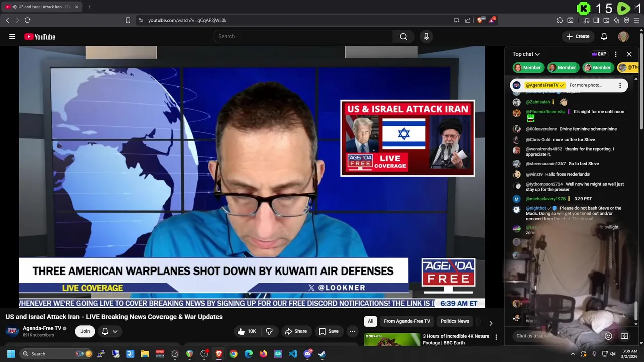
Task: Click @stevenaucoin1367 chat message
Action: coord(562,164)
